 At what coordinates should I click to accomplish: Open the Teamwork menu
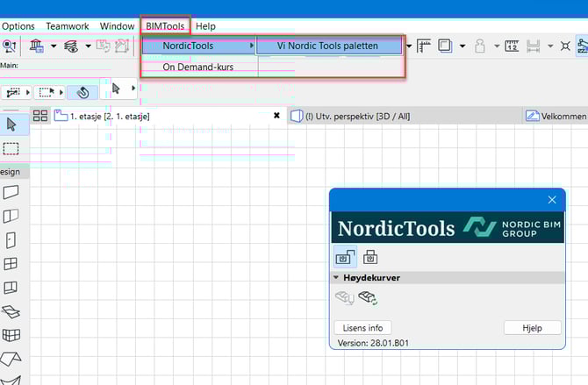tap(68, 26)
